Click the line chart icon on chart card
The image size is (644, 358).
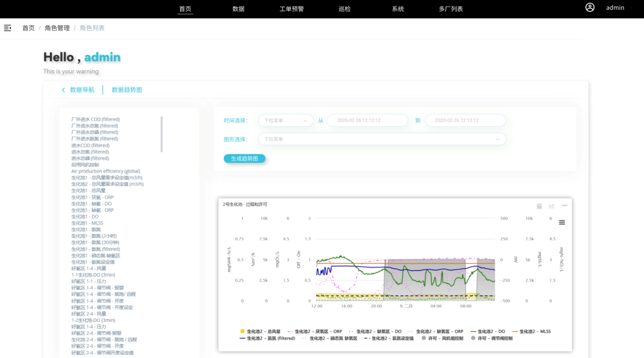click(552, 206)
